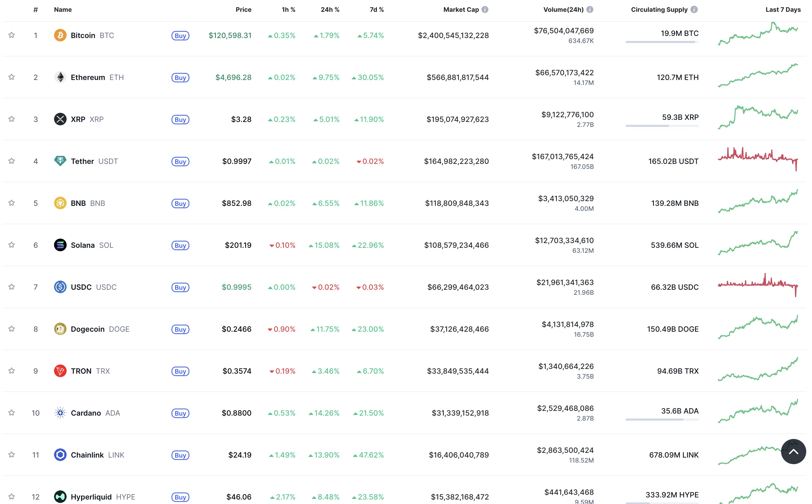This screenshot has height=504, width=812.
Task: Click the scroll-to-top arrow button
Action: point(794,451)
